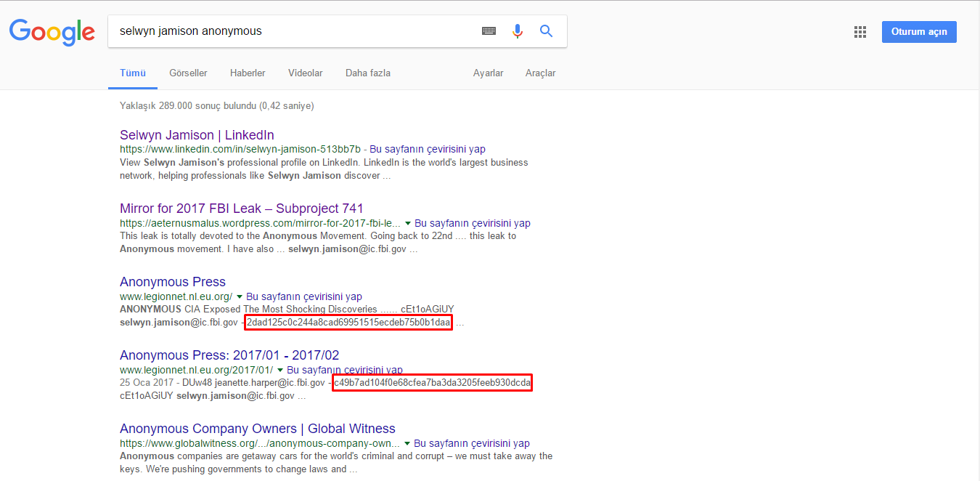Screen dimensions: 980x481
Task: Select the Tümü tab
Action: tap(133, 73)
